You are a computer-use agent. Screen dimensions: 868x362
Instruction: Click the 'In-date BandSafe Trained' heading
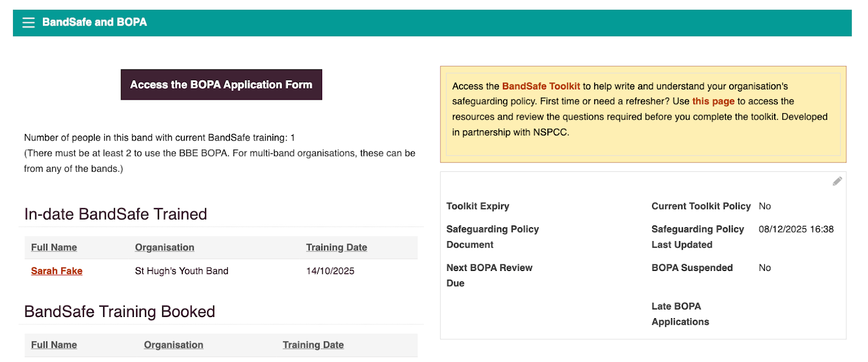click(x=116, y=214)
